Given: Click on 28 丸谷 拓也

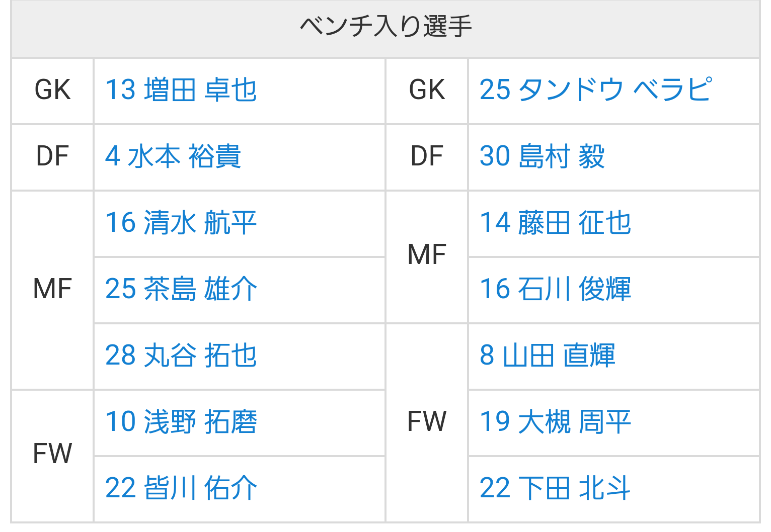Looking at the screenshot, I should click(x=181, y=356).
